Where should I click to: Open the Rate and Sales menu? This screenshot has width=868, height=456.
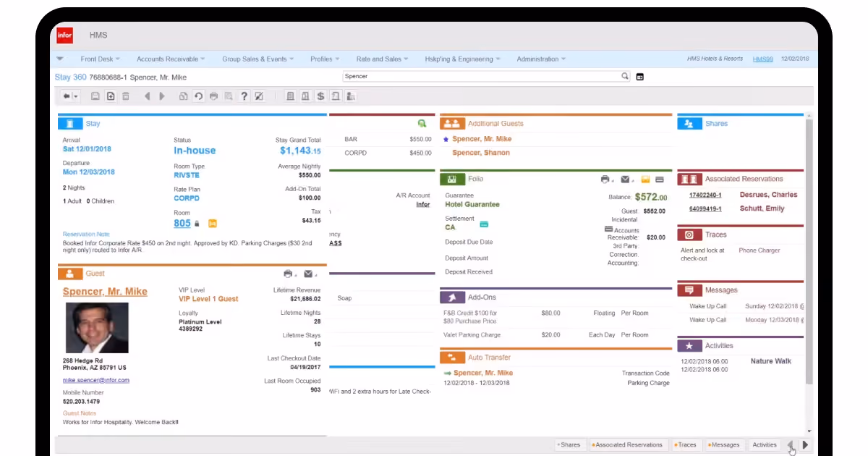pyautogui.click(x=383, y=59)
